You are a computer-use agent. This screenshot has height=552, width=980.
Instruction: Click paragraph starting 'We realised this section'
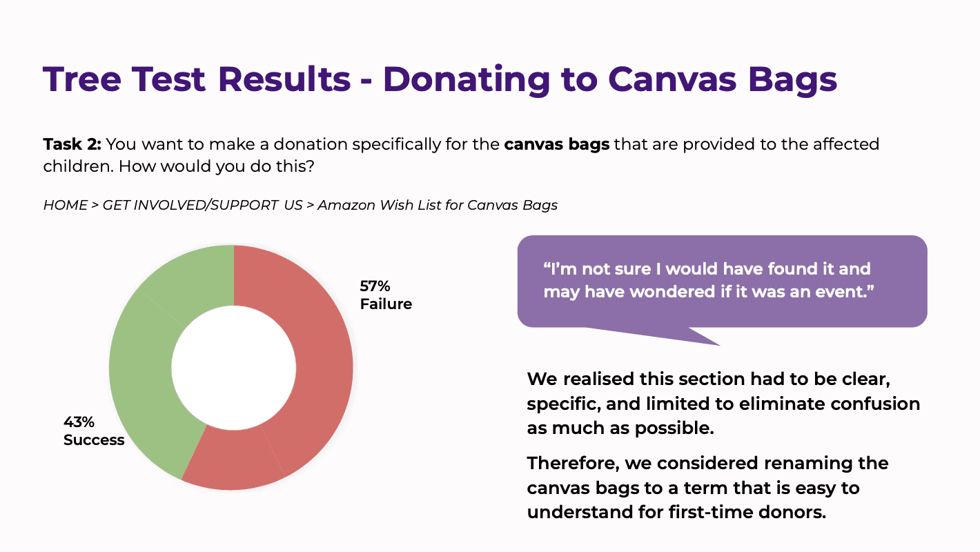click(x=723, y=403)
